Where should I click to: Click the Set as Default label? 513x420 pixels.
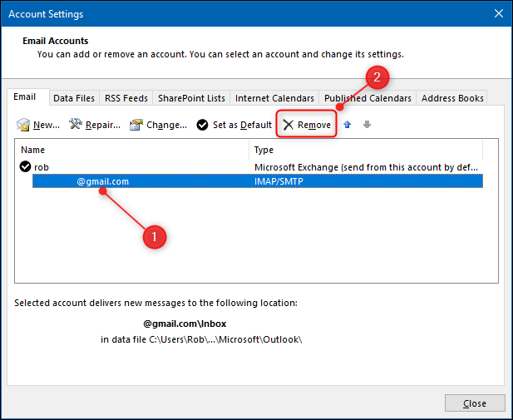(242, 125)
